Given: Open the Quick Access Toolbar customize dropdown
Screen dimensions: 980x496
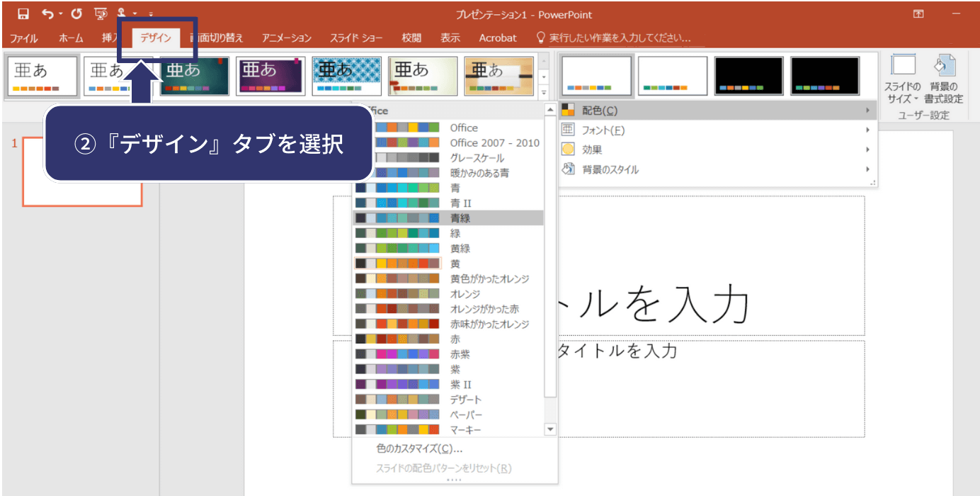Looking at the screenshot, I should click(x=150, y=13).
